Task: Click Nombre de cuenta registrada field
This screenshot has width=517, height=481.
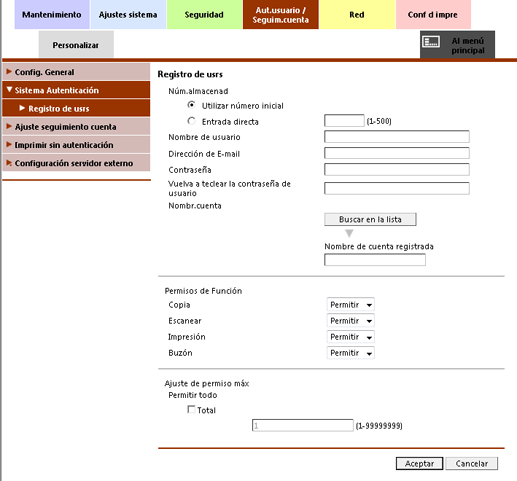Action: (375, 260)
